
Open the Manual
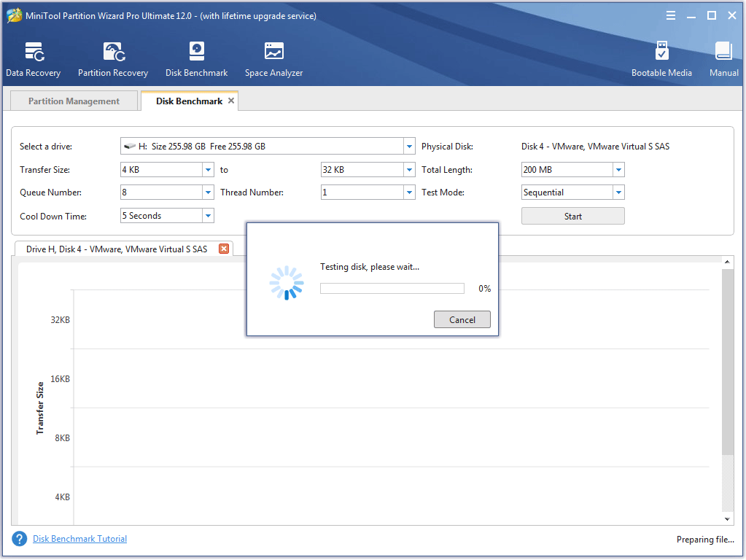click(x=723, y=59)
